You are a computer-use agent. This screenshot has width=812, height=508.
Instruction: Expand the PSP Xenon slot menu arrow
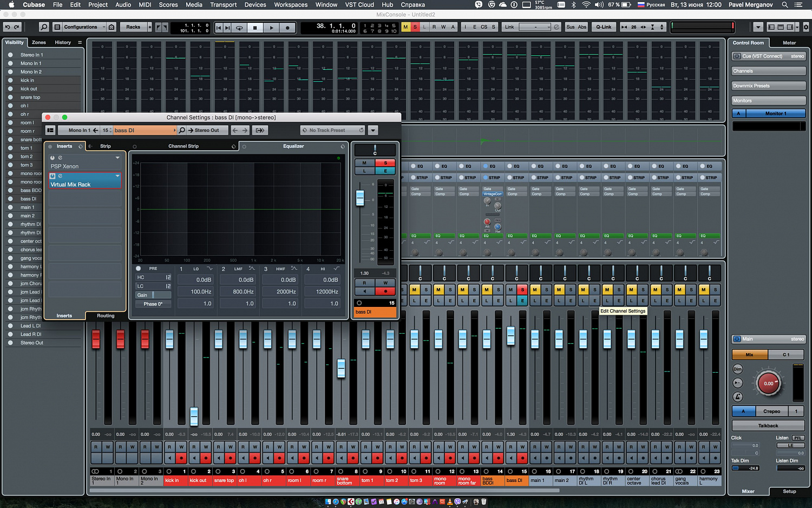117,158
